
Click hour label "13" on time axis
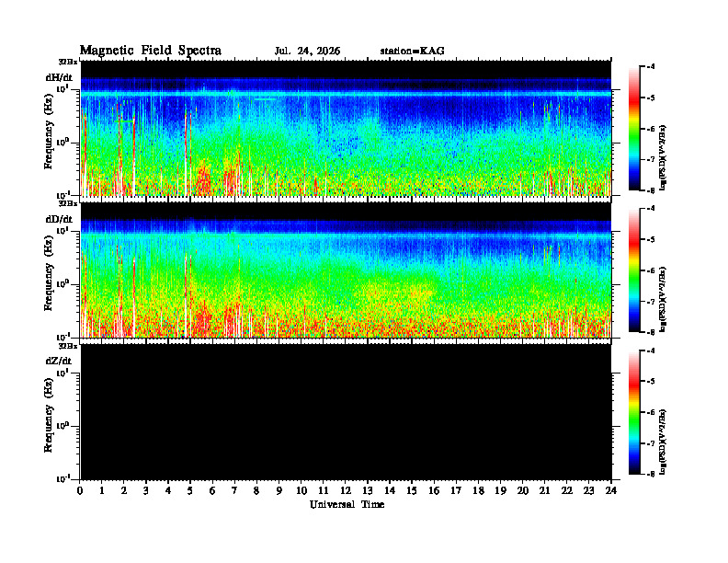(x=368, y=491)
